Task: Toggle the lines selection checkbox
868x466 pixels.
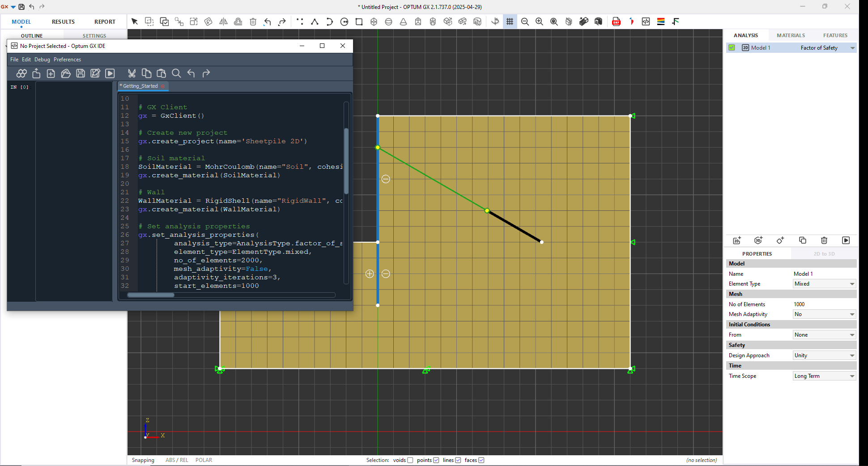Action: 458,460
